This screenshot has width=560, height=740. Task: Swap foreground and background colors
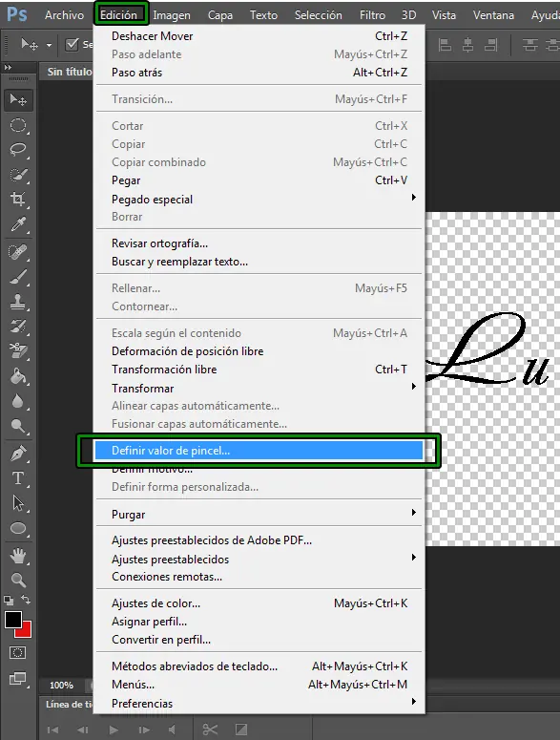[x=26, y=600]
